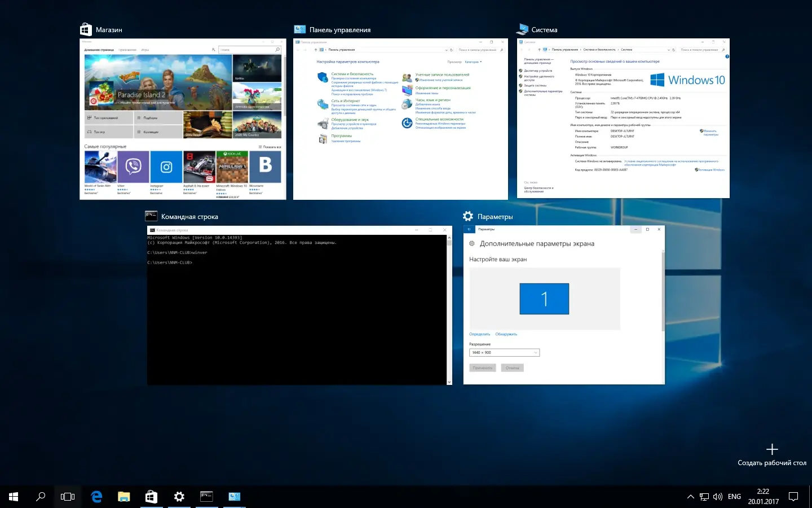Open File Explorer from the taskbar
Screen dimensions: 812x508
coord(124,497)
